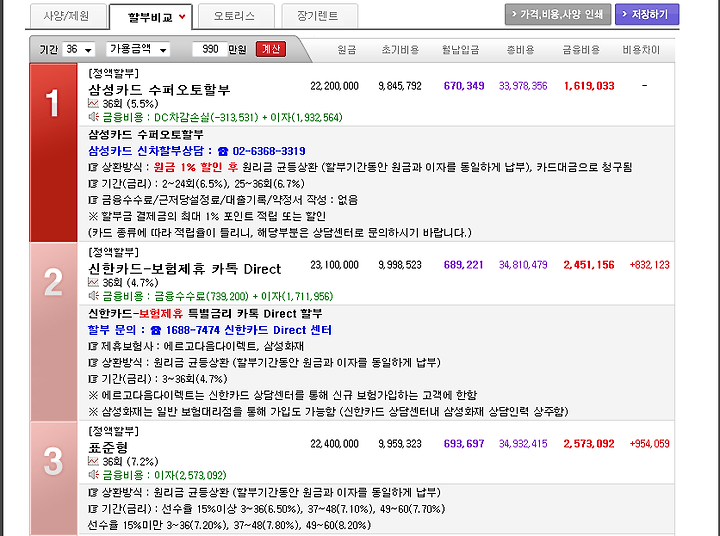Click hand icon before 금융수수료/근저당설정료 line
The height and width of the screenshot is (536, 720).
[x=93, y=200]
